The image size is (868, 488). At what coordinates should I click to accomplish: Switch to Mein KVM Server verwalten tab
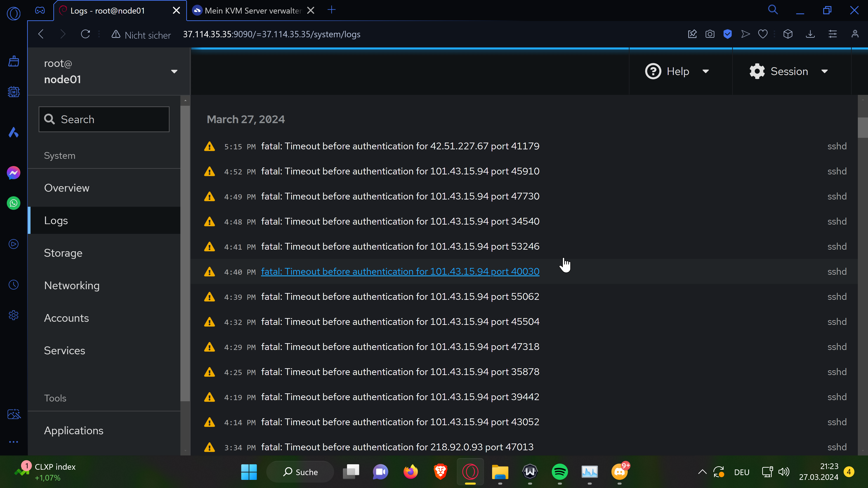pyautogui.click(x=253, y=11)
